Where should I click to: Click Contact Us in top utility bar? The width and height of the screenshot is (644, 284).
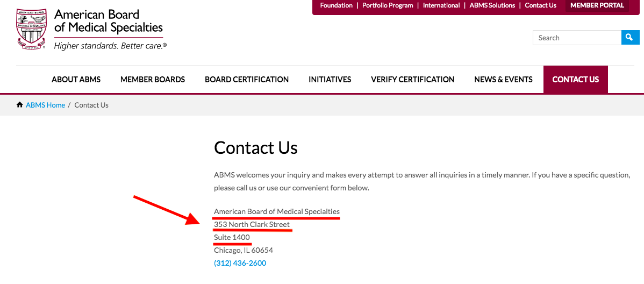pyautogui.click(x=540, y=5)
